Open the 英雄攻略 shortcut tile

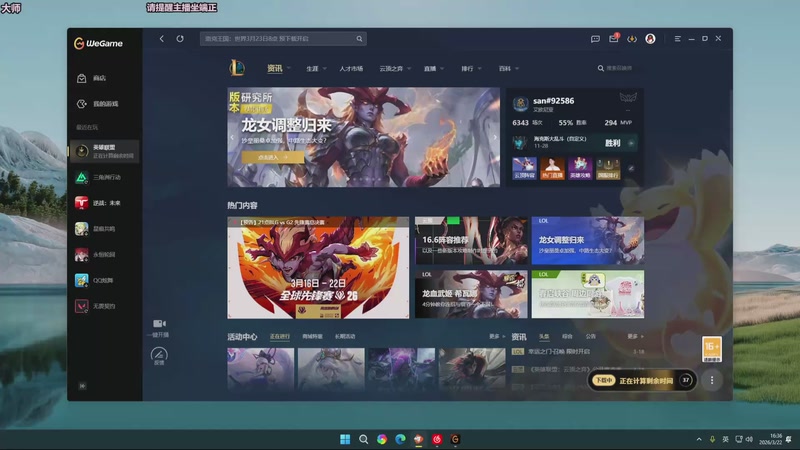click(580, 168)
